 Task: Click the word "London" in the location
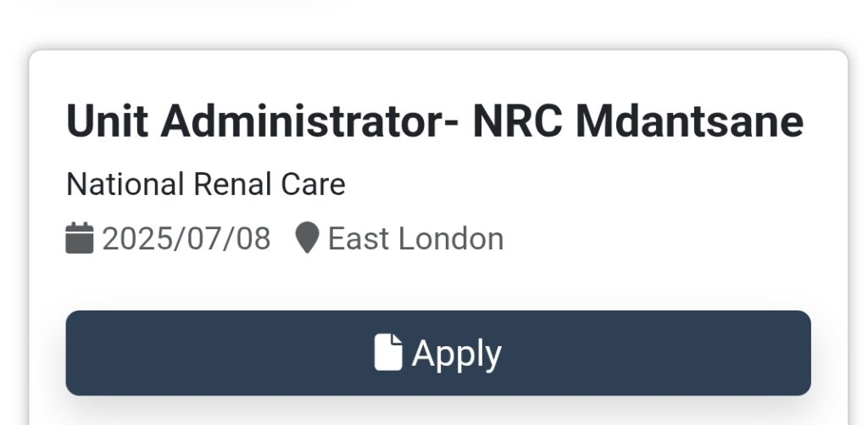point(451,239)
